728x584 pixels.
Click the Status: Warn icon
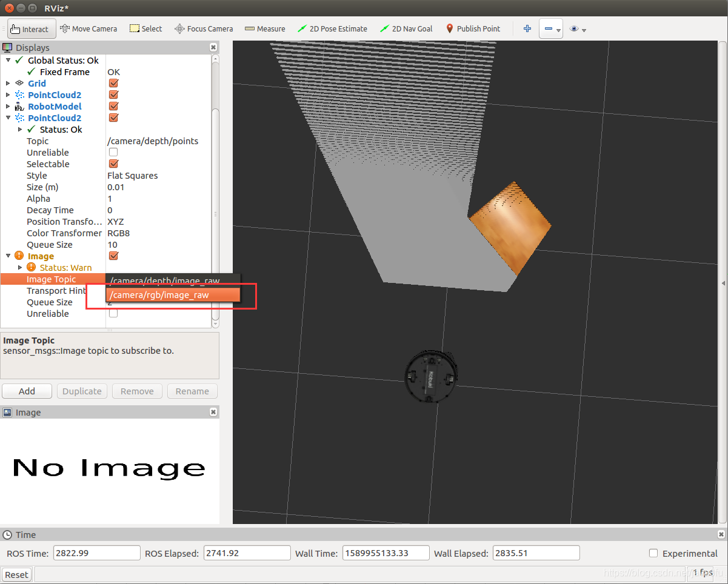tap(32, 267)
